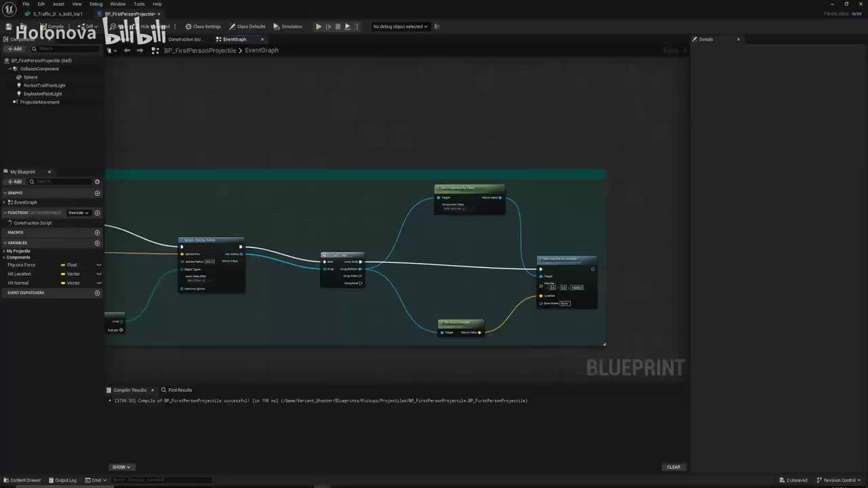This screenshot has height=488, width=868.
Task: Close the Compiler Results tab
Action: (x=153, y=390)
